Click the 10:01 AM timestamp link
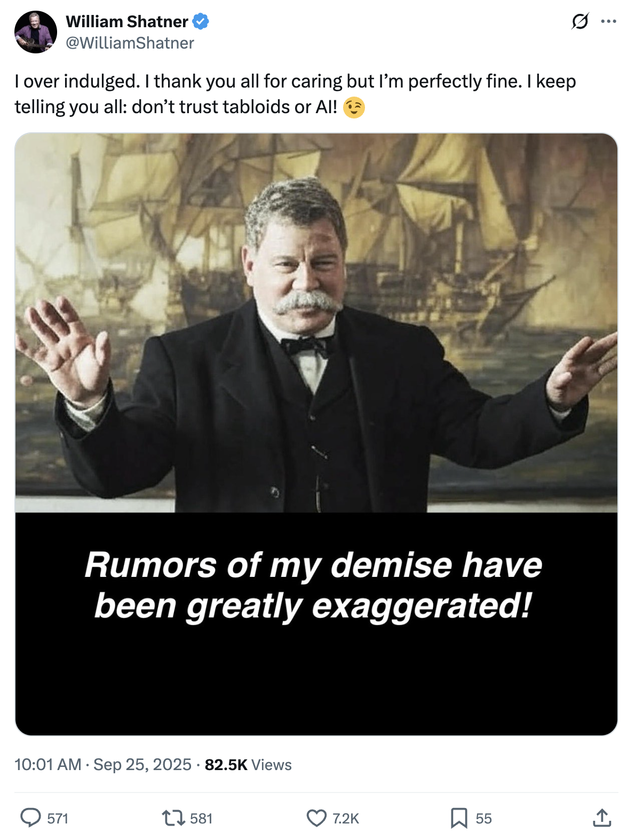Image resolution: width=635 pixels, height=840 pixels. tap(48, 764)
